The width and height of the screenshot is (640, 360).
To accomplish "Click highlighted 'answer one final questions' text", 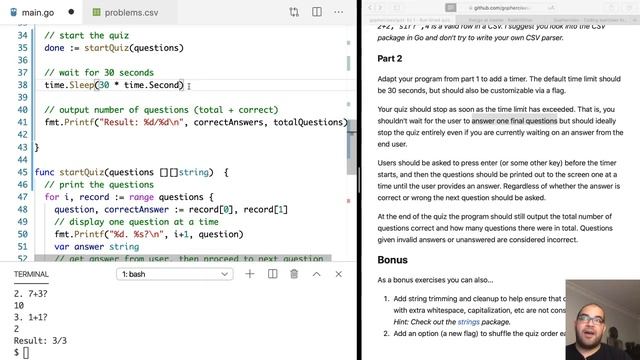I will point(514,121).
